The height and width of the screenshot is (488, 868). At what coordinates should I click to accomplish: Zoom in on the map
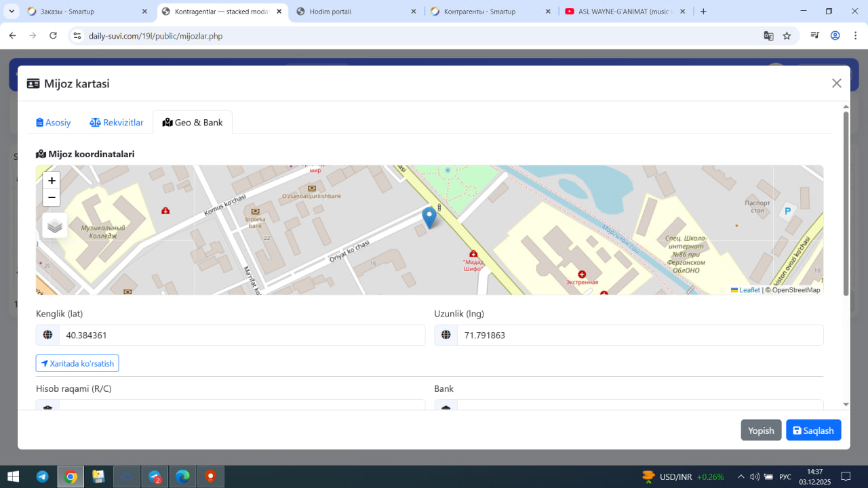point(52,181)
